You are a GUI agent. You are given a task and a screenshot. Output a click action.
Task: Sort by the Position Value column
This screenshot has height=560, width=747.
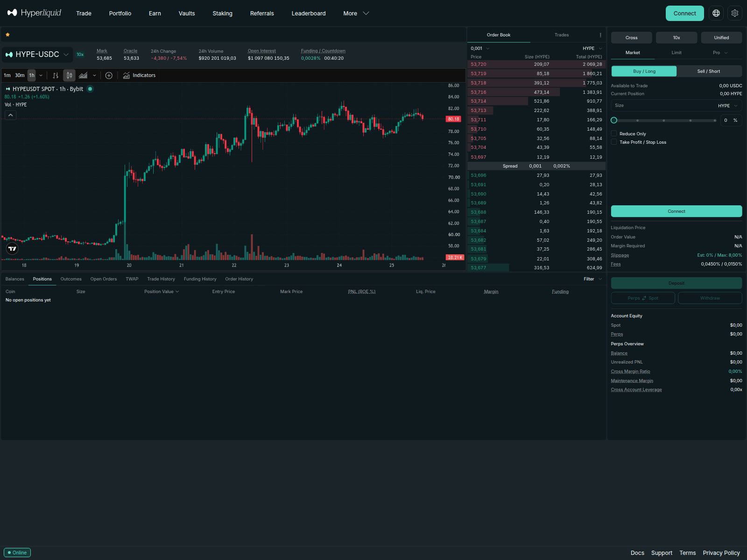point(162,292)
